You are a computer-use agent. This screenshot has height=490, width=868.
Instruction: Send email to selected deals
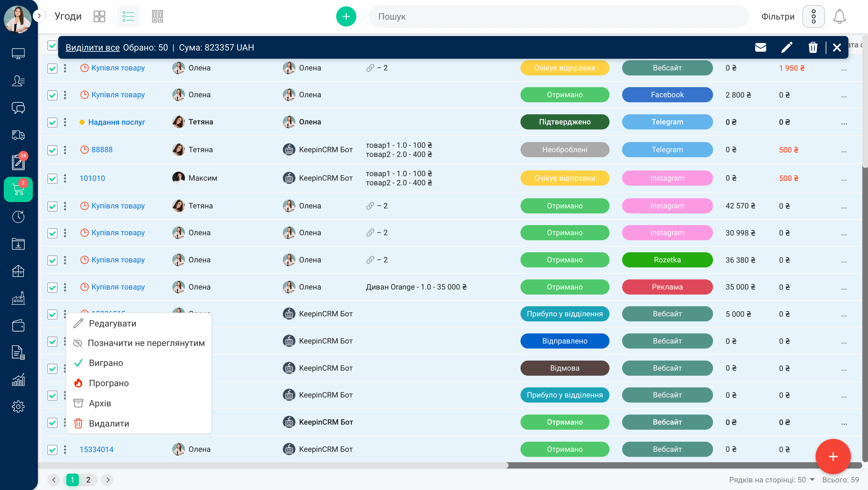click(x=760, y=48)
